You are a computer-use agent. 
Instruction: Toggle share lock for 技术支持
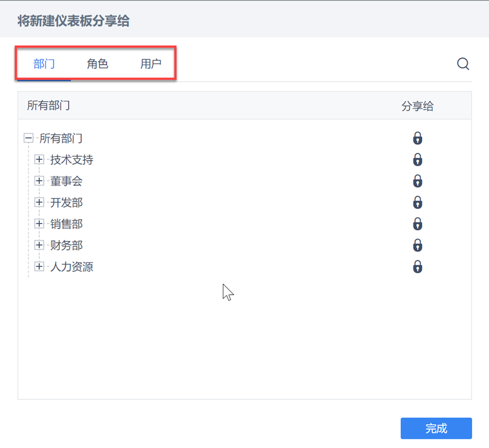(417, 160)
